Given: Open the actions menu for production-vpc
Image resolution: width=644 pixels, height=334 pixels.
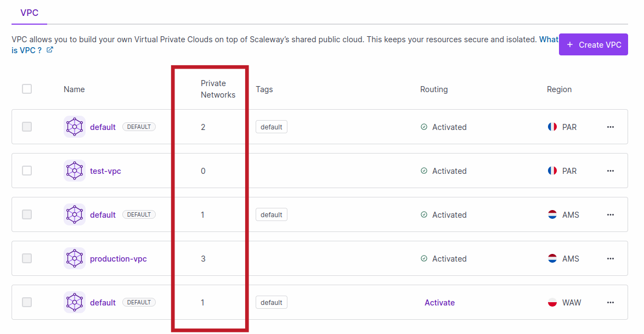Looking at the screenshot, I should pyautogui.click(x=611, y=258).
